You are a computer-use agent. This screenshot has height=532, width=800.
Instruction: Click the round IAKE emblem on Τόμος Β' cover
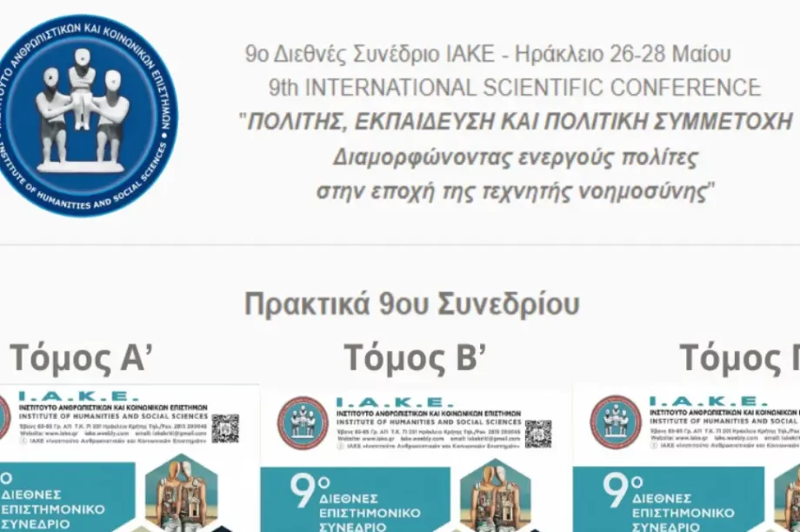pos(303,423)
